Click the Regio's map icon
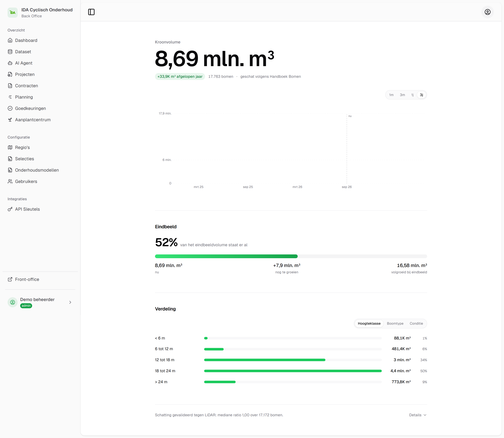504x438 pixels. coord(10,147)
